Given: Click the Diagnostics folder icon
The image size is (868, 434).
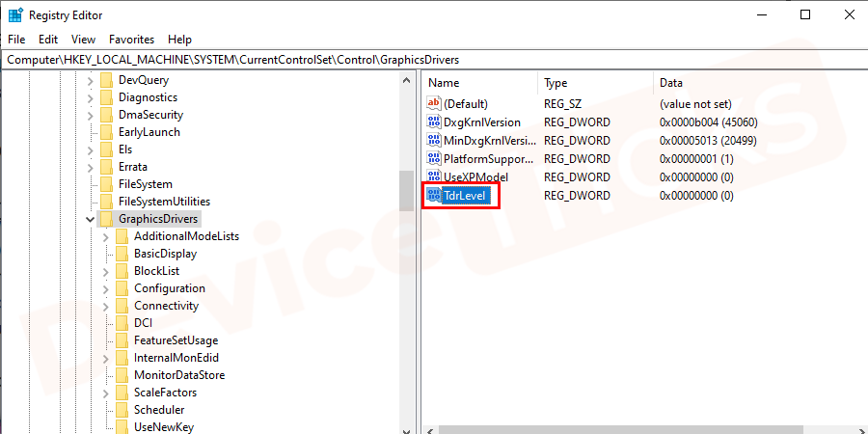Looking at the screenshot, I should [x=106, y=97].
